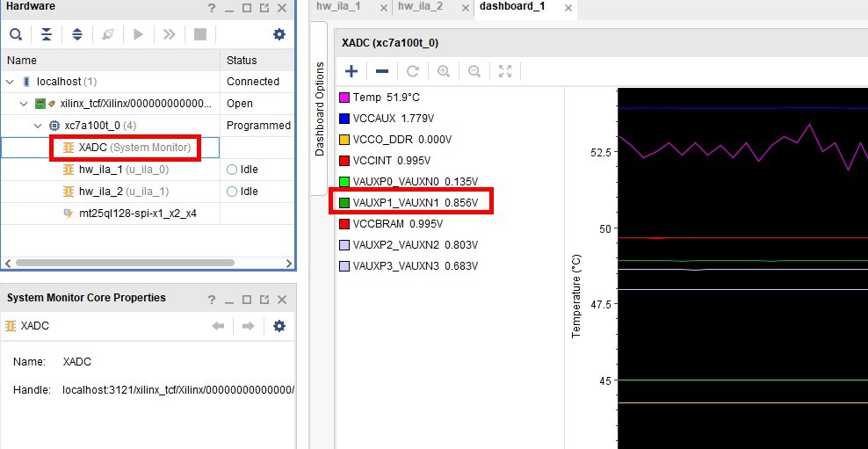Open the Dashboard Options side panel
Viewport: 868px width, 449px height.
(320, 108)
